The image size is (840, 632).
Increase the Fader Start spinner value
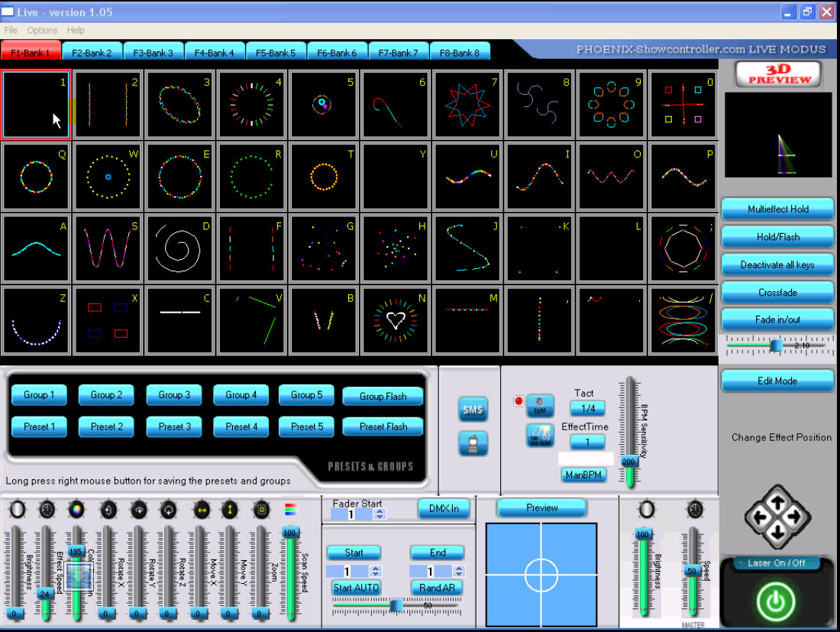(x=380, y=512)
